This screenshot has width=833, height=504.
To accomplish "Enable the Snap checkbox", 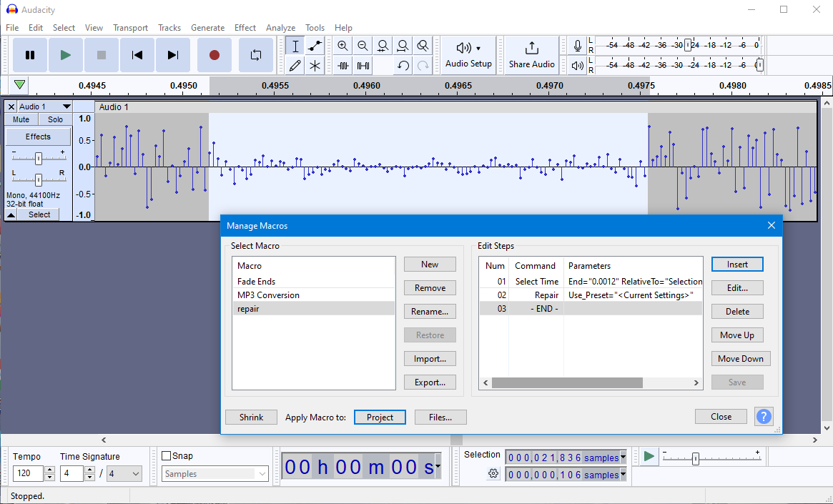I will click(167, 456).
